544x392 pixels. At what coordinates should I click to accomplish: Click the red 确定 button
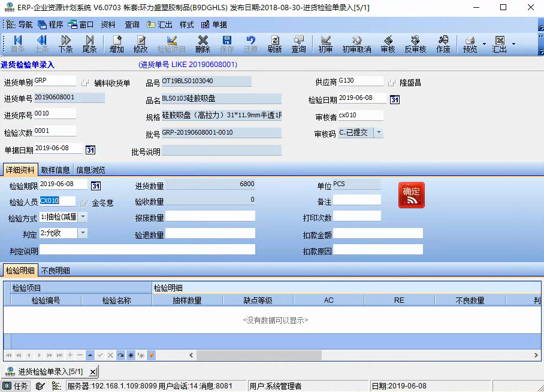(x=412, y=195)
